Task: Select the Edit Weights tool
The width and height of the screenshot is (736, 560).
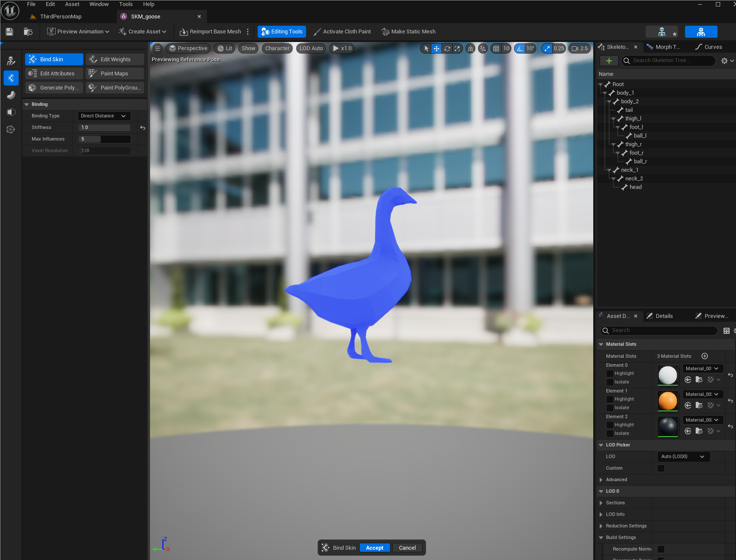Action: click(x=115, y=60)
